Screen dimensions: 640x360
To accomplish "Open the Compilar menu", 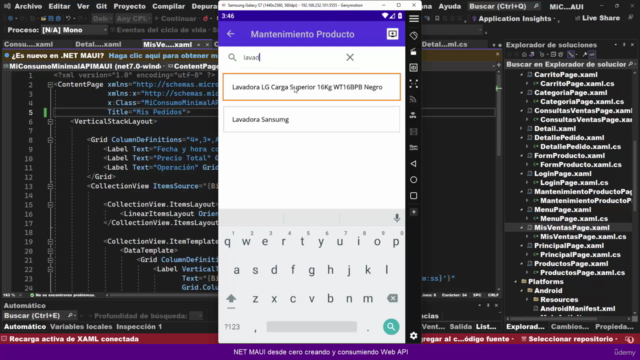I will click(169, 6).
